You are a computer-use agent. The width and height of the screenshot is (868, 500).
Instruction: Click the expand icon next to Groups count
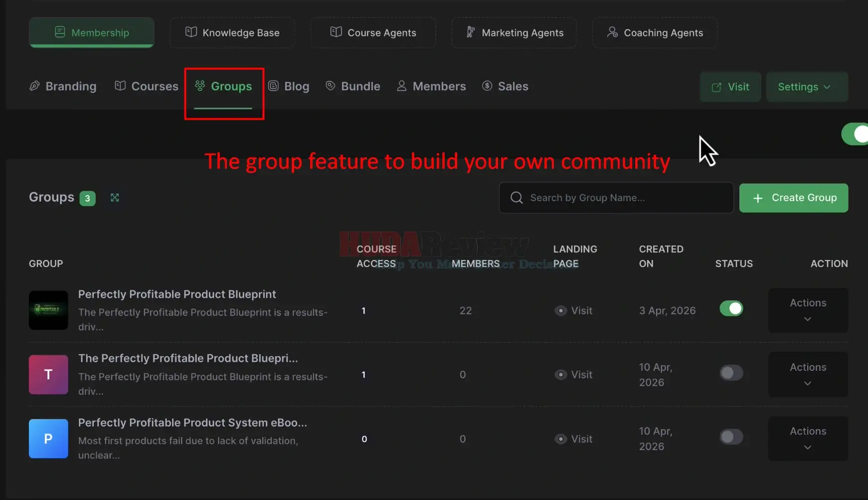point(115,198)
